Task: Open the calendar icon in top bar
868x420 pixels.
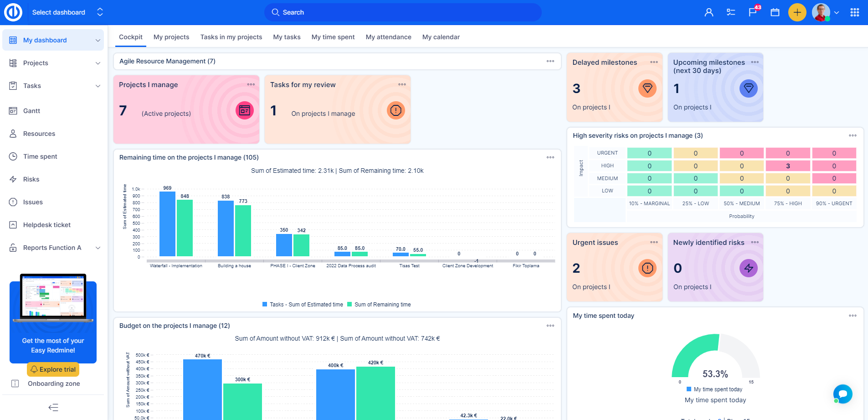Action: tap(775, 12)
